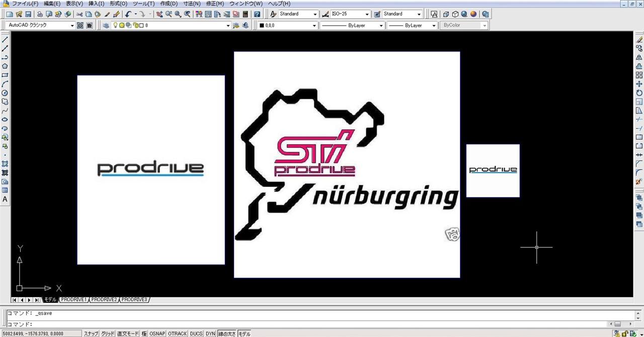
Task: Select the Move modify tool
Action: tap(639, 84)
